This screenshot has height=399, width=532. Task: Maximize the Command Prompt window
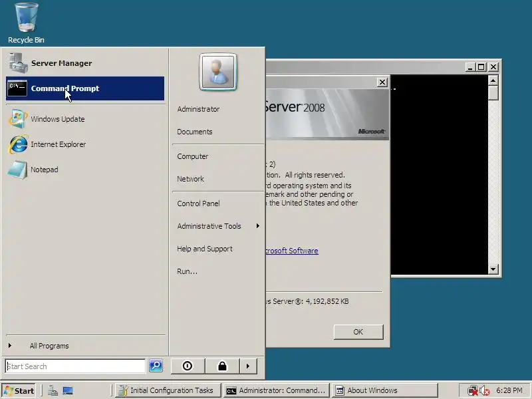[481, 67]
